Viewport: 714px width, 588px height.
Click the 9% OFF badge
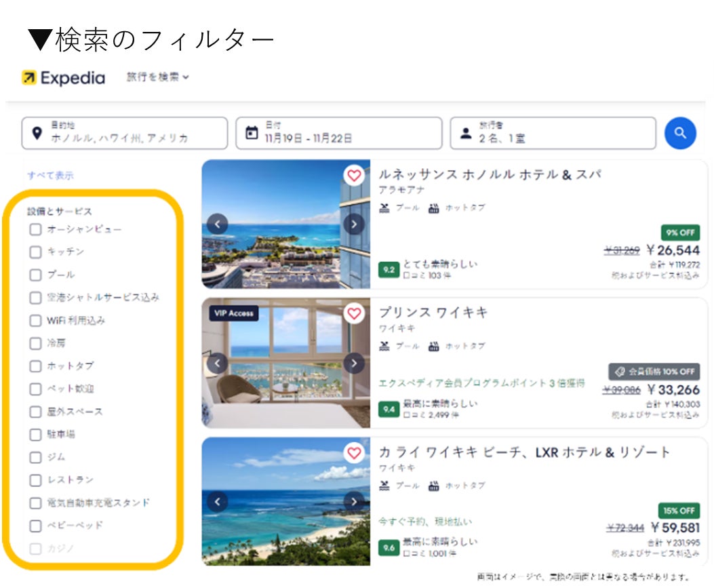[680, 233]
